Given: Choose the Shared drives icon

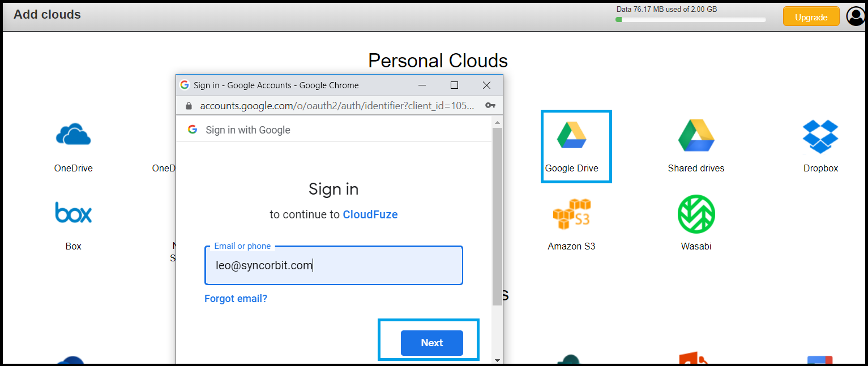Looking at the screenshot, I should click(x=696, y=135).
